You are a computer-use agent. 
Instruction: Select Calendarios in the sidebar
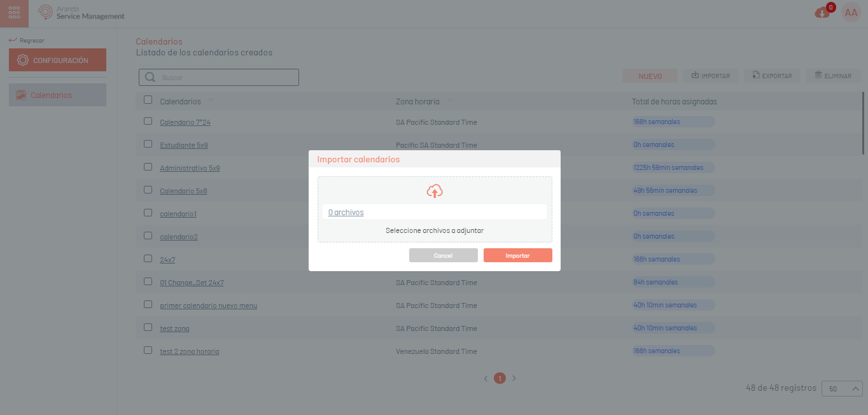click(x=57, y=95)
